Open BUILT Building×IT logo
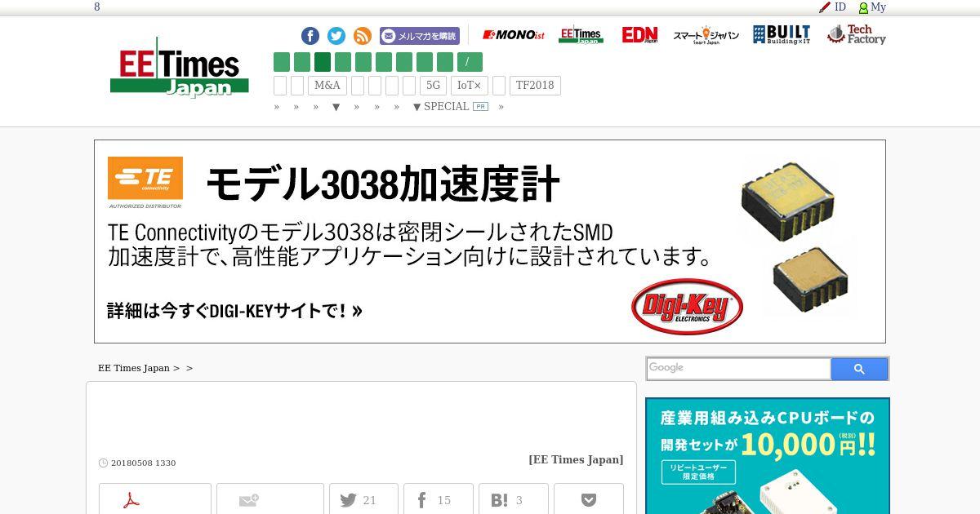This screenshot has height=514, width=980. tap(782, 35)
